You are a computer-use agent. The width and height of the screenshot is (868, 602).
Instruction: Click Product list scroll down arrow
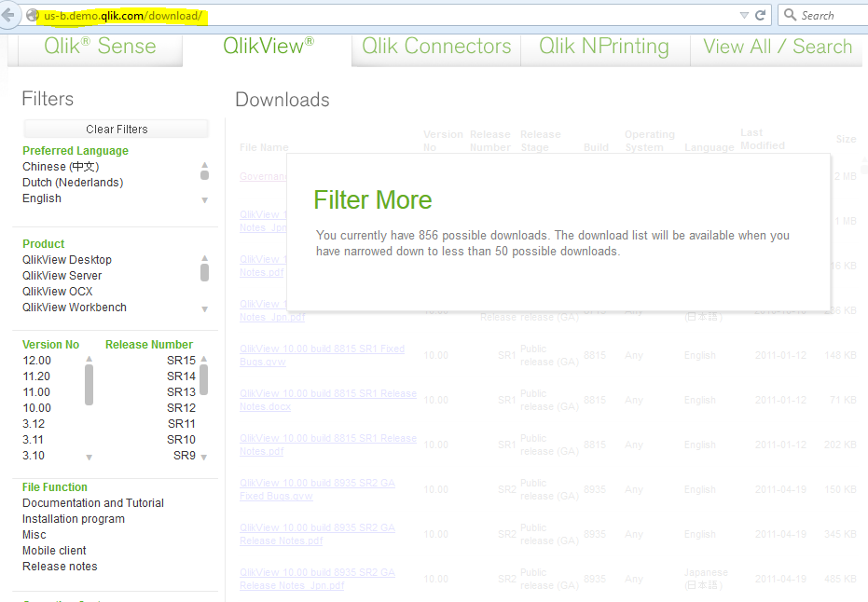204,309
